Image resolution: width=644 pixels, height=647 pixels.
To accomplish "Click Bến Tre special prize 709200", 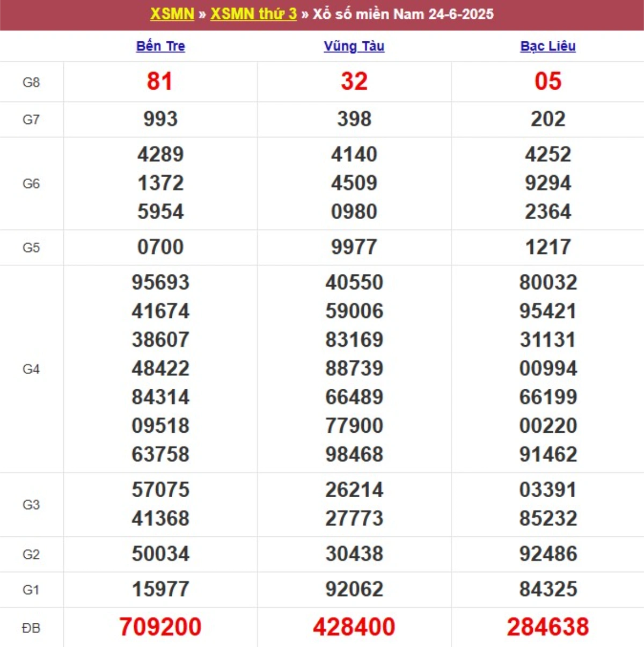I will pos(160,627).
